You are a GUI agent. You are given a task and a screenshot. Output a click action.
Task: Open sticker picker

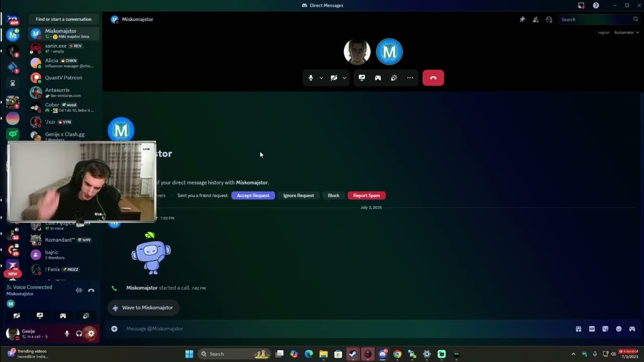tap(605, 329)
